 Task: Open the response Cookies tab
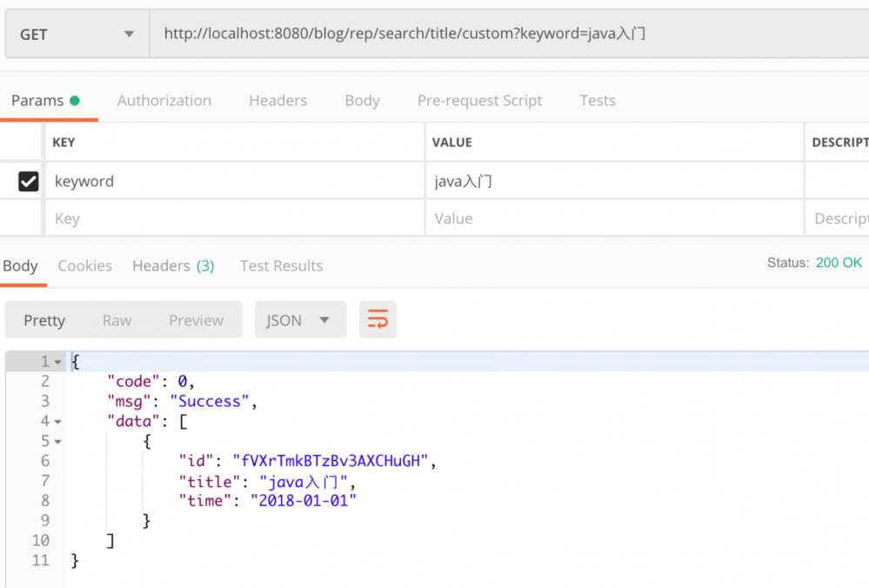[84, 265]
